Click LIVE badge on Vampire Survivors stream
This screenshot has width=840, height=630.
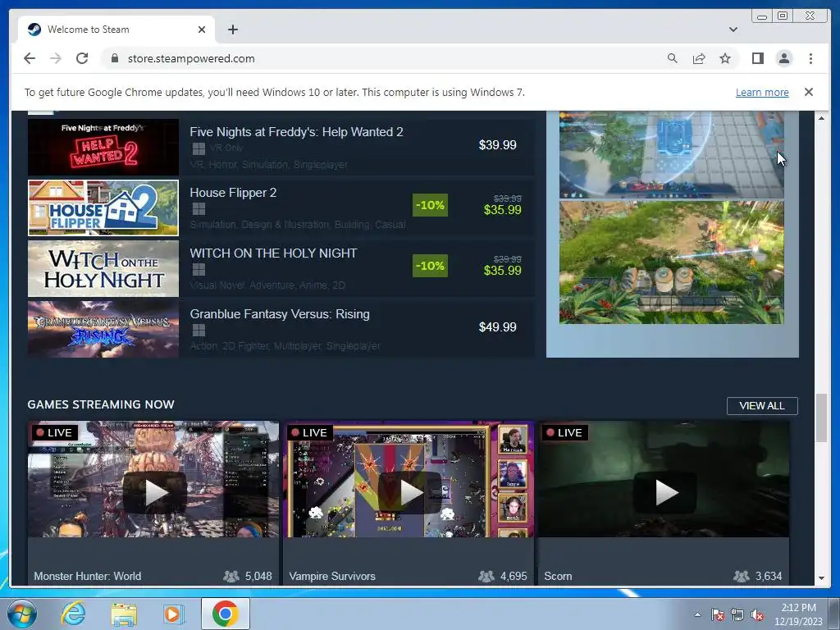(309, 432)
